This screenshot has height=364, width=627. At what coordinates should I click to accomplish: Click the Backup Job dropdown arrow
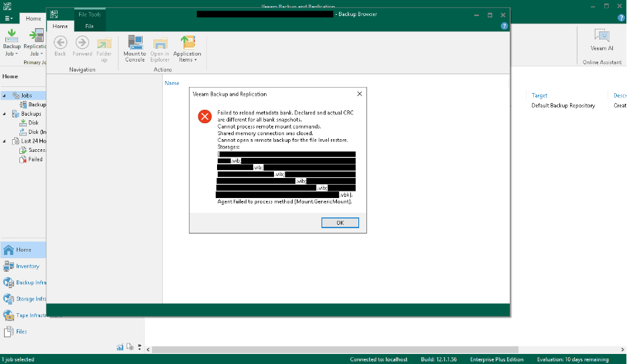16,54
